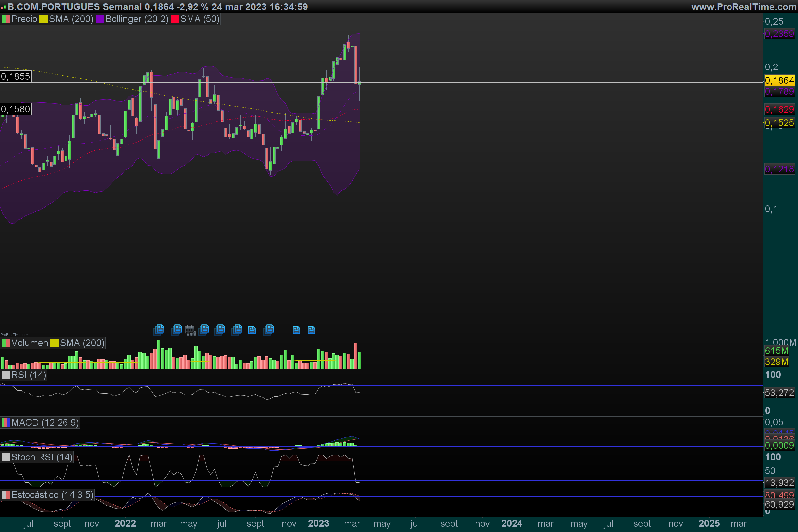
Task: Click the Volumen legend icon
Action: click(5, 343)
